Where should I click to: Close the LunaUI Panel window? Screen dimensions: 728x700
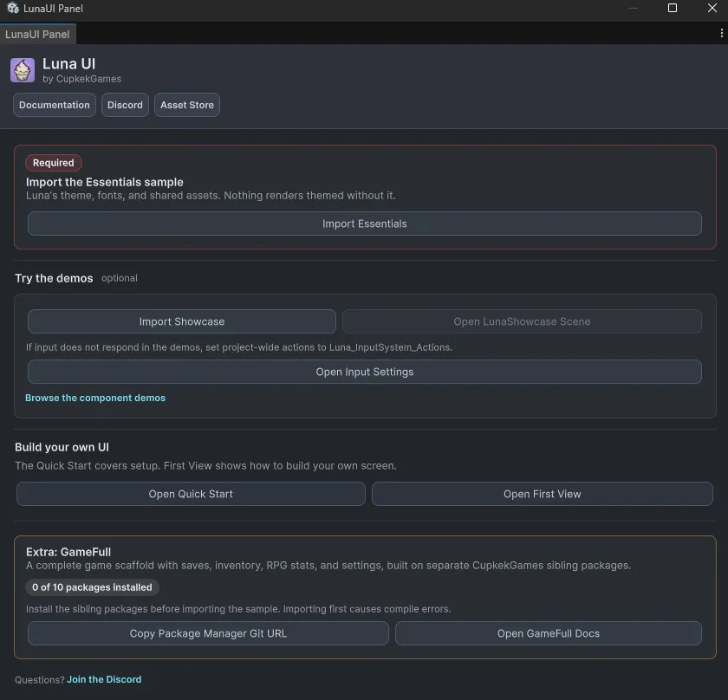(x=712, y=8)
